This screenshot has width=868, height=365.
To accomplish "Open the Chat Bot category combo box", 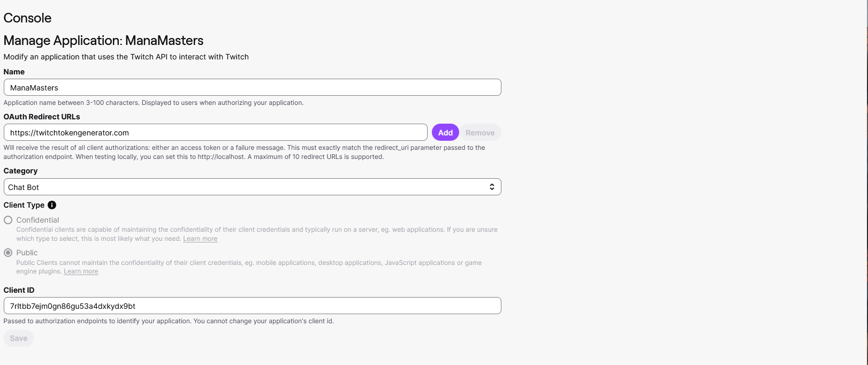I will (252, 187).
